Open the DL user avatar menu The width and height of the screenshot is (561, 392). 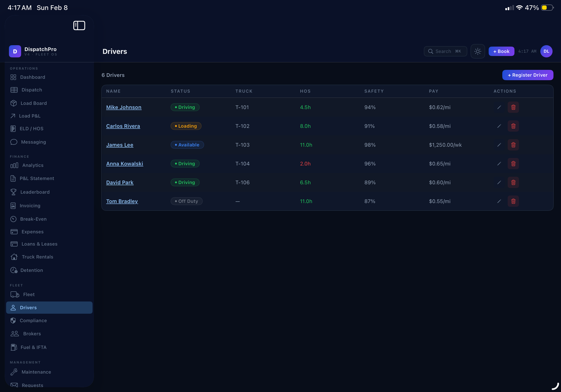click(546, 52)
